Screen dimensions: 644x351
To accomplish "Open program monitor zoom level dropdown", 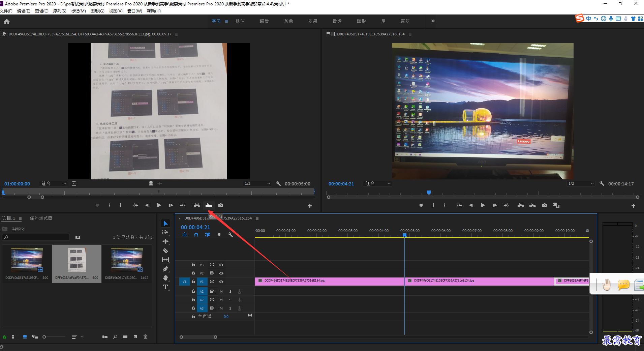I will coord(378,183).
